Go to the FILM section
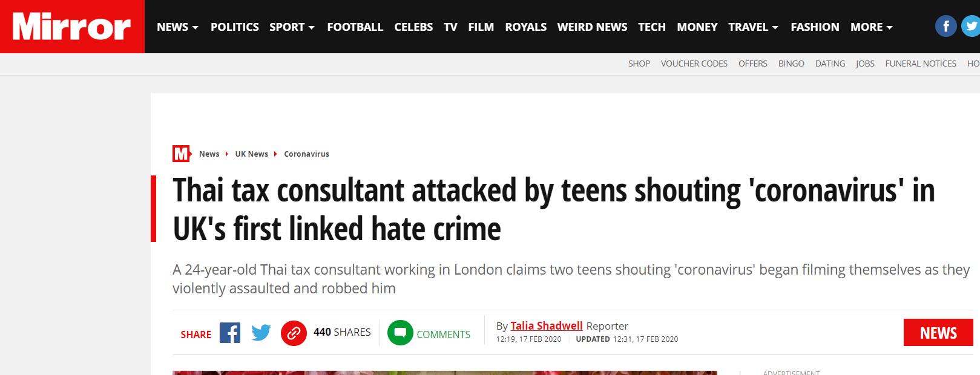 pos(481,27)
